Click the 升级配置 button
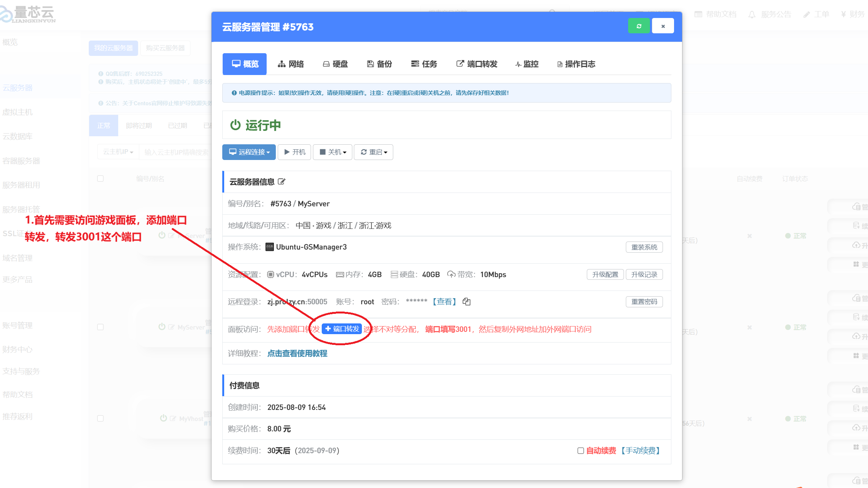Screen dimensions: 868x488 605,274
